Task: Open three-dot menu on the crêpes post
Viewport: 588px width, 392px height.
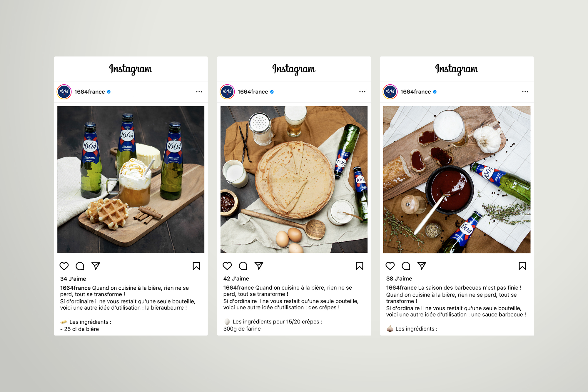Action: 363,92
